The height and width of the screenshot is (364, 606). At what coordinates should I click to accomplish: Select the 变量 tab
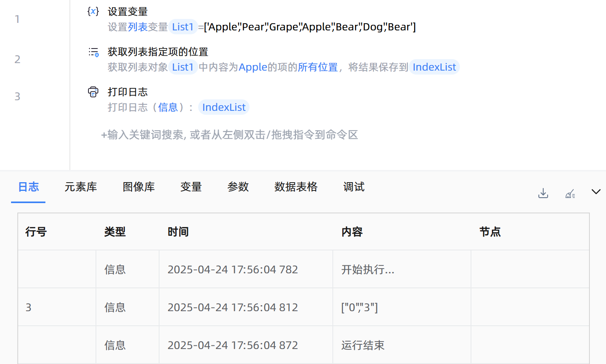point(191,187)
